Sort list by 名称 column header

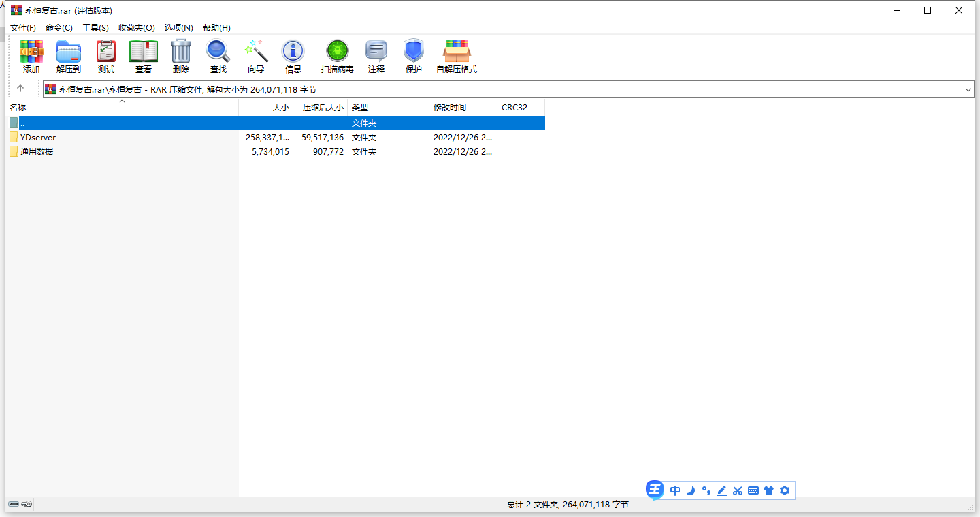[x=18, y=108]
